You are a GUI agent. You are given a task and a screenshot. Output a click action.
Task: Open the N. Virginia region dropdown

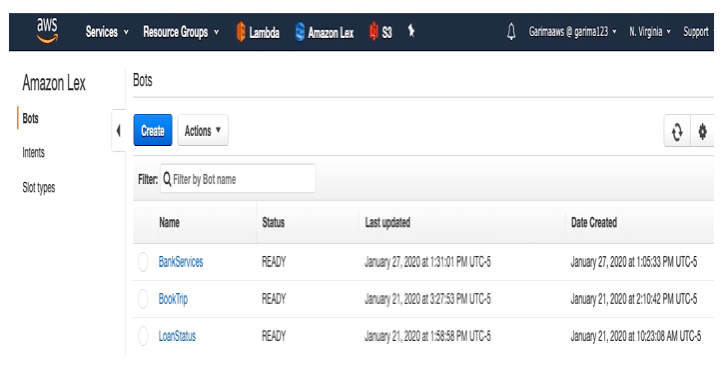pyautogui.click(x=650, y=32)
